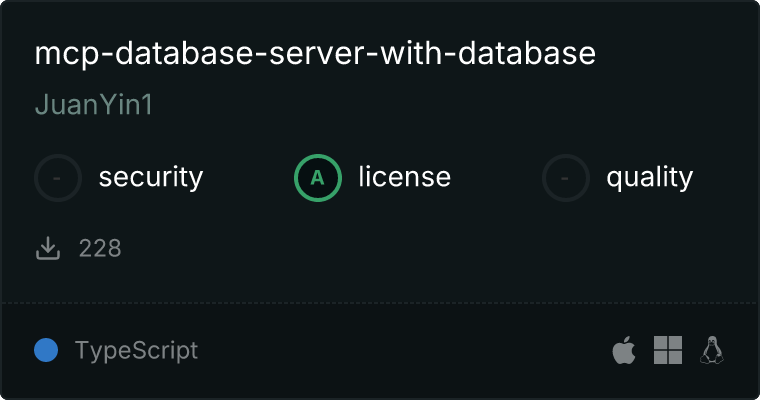Click the Windows platform icon
Image resolution: width=760 pixels, height=400 pixels.
(x=667, y=350)
